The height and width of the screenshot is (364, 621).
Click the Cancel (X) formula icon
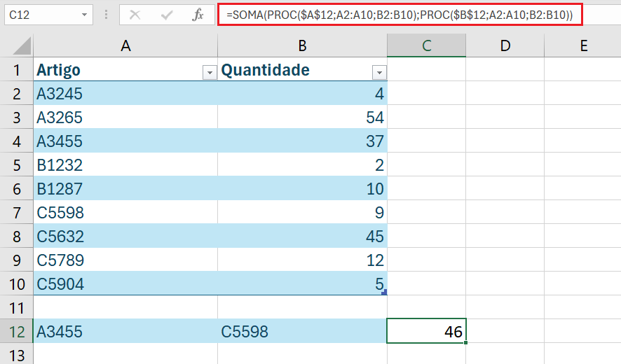tap(135, 15)
